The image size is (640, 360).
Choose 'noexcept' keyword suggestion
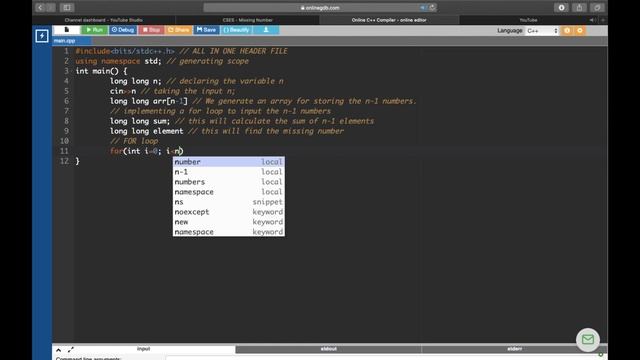coord(229,212)
